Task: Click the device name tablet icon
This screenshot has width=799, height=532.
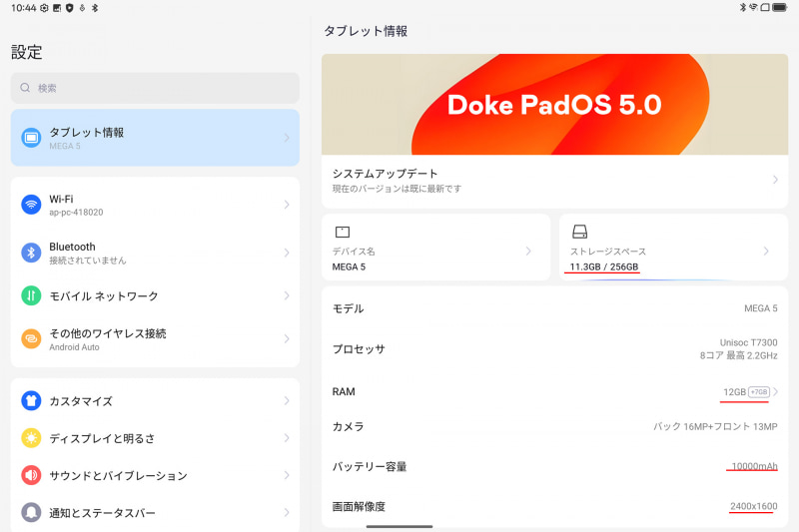Action: (x=343, y=233)
